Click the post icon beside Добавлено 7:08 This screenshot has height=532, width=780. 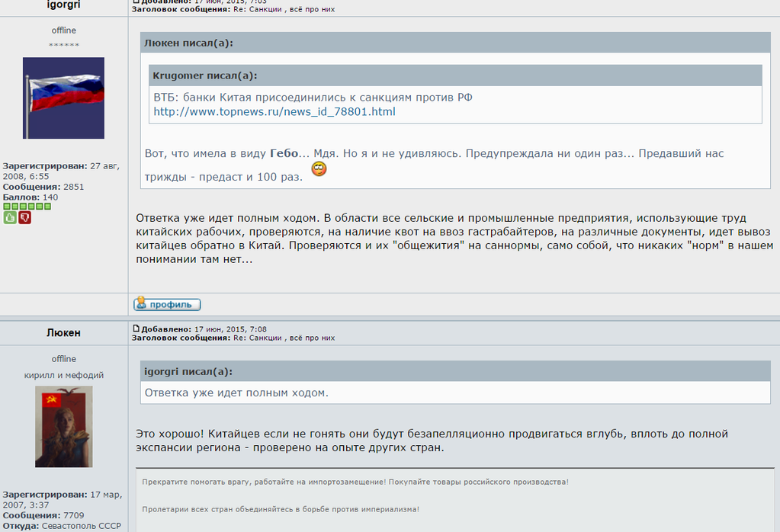coord(136,328)
